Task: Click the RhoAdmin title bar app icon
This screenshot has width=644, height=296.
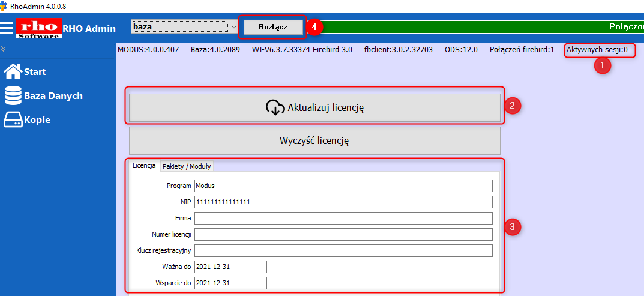Action: click(4, 6)
